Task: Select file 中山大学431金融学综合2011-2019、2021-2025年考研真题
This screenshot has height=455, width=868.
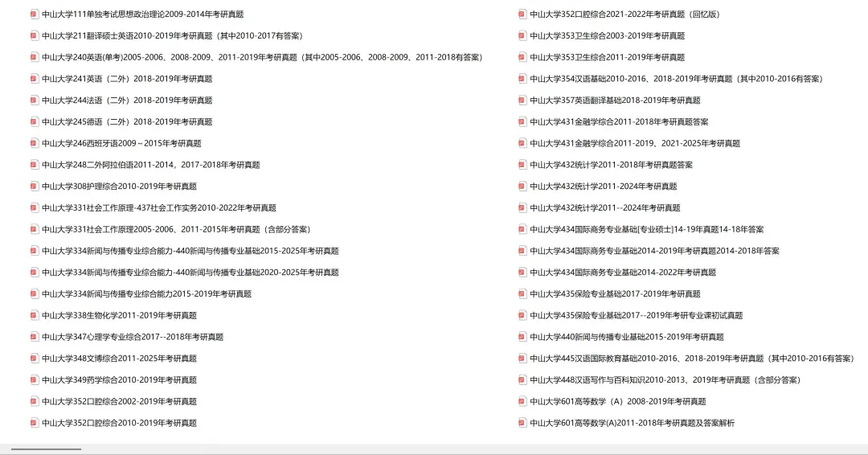Action: click(635, 143)
